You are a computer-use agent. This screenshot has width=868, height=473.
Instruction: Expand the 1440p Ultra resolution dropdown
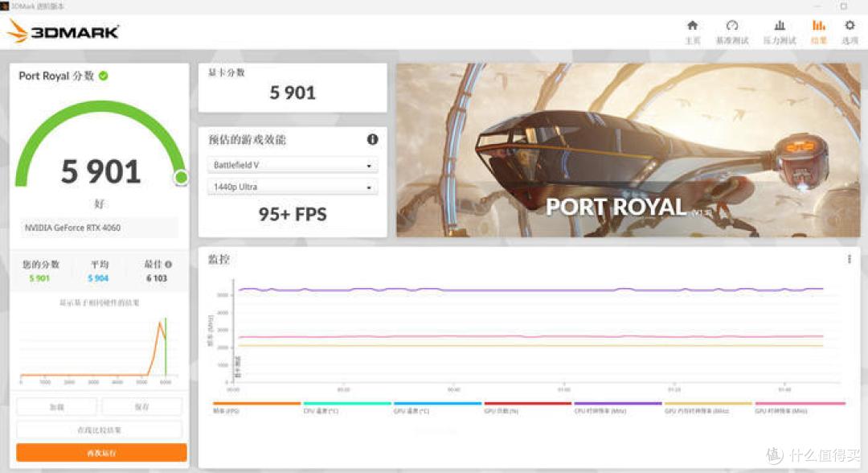tap(293, 187)
